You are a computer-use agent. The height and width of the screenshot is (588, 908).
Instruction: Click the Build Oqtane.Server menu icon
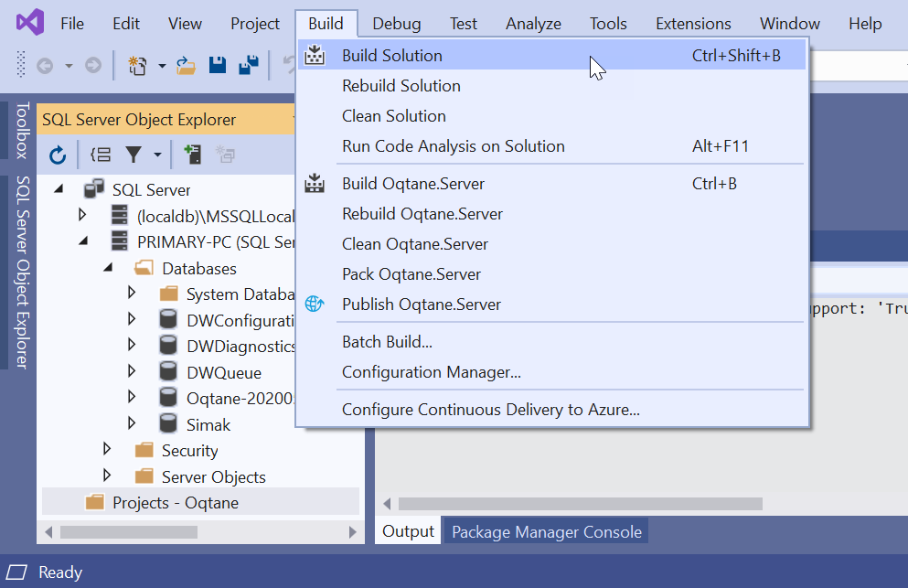click(x=315, y=183)
